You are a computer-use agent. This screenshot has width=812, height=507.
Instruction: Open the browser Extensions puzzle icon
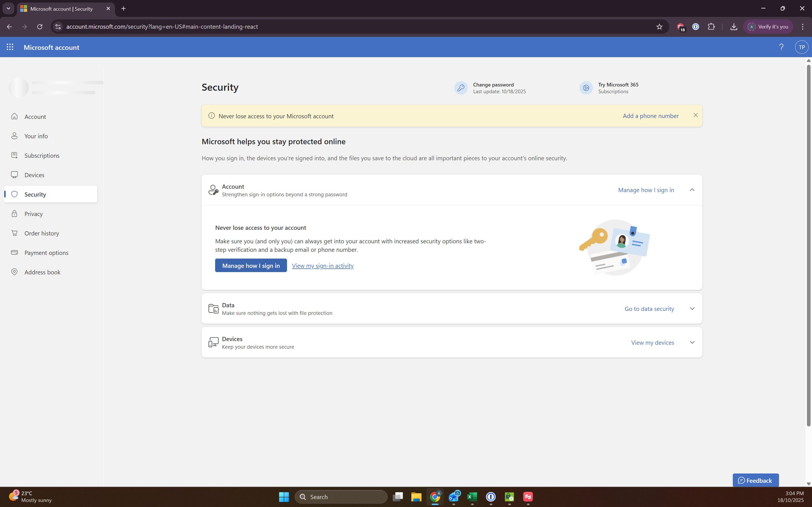[x=711, y=27]
